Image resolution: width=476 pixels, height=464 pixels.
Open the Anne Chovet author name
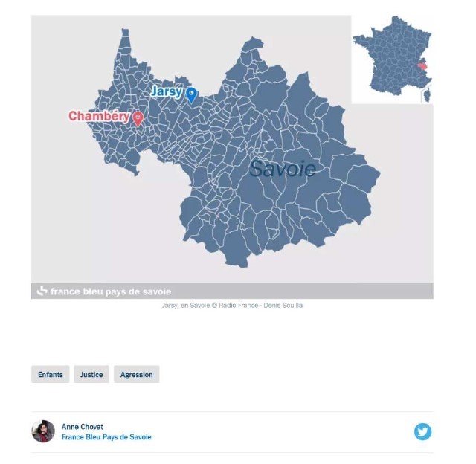83,426
